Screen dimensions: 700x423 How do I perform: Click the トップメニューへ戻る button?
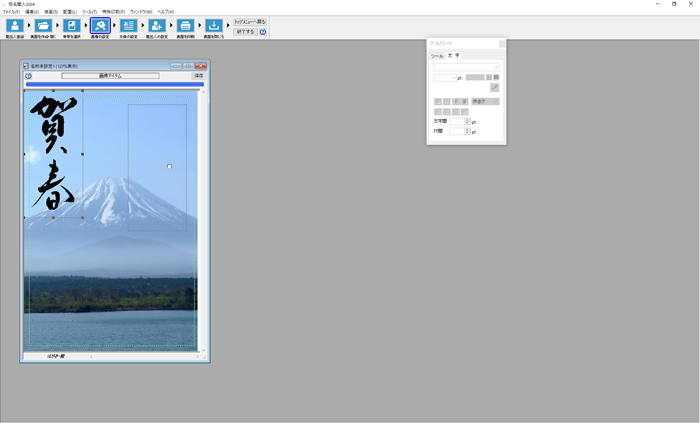click(250, 21)
